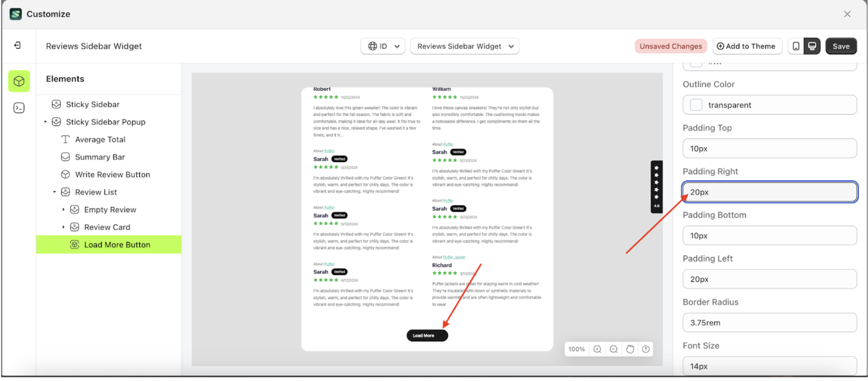Select the hand pan tool icon
The image size is (868, 381).
[x=630, y=349]
